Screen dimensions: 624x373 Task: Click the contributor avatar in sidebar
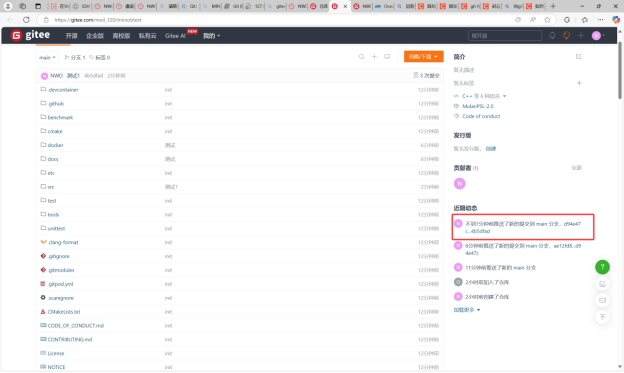pos(460,184)
